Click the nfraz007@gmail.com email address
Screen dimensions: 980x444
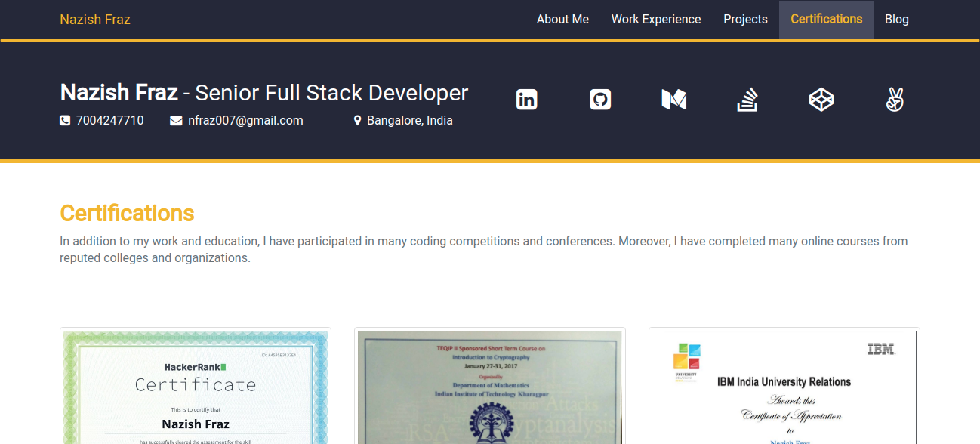click(x=245, y=119)
